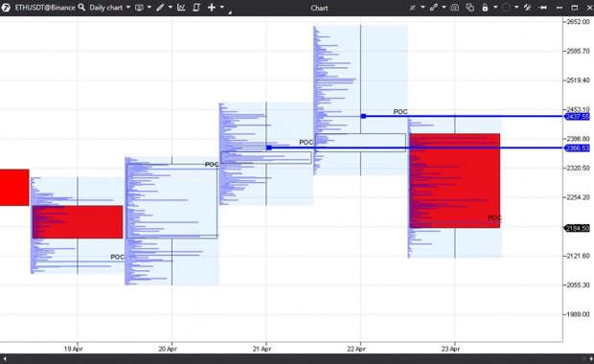Expand the crosshair plus dropdown arrow
Viewport: 594px width, 364px height.
[x=222, y=8]
